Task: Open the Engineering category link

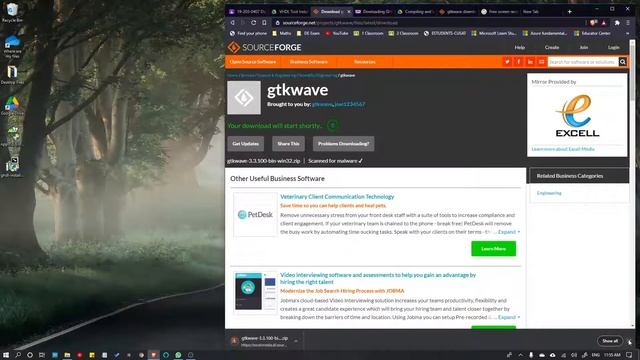Action: click(x=549, y=193)
